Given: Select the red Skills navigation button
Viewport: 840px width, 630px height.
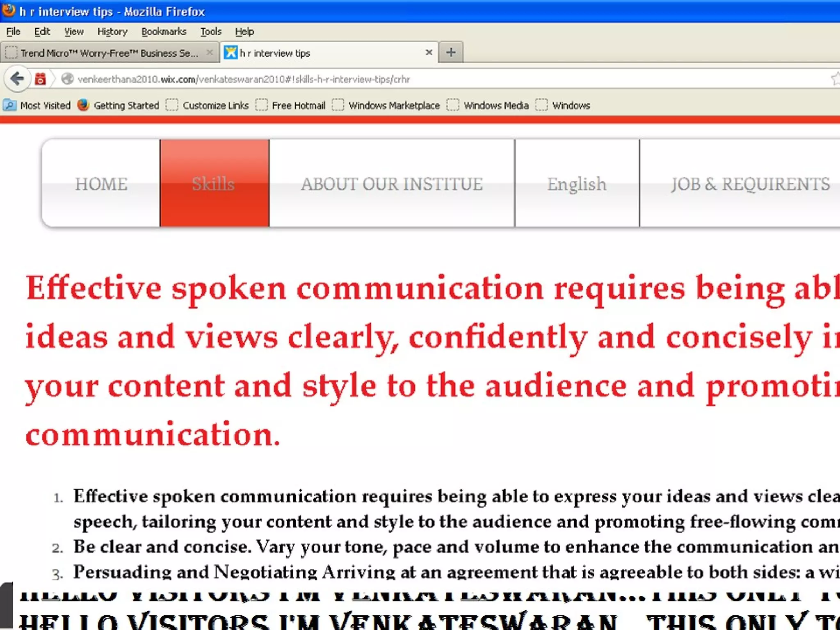Looking at the screenshot, I should [x=214, y=183].
